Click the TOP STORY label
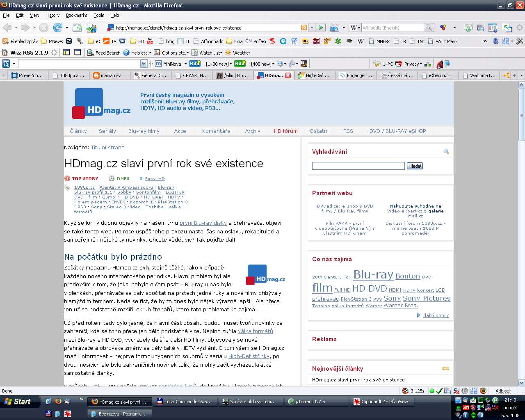This screenshot has width=525, height=420. [85, 178]
